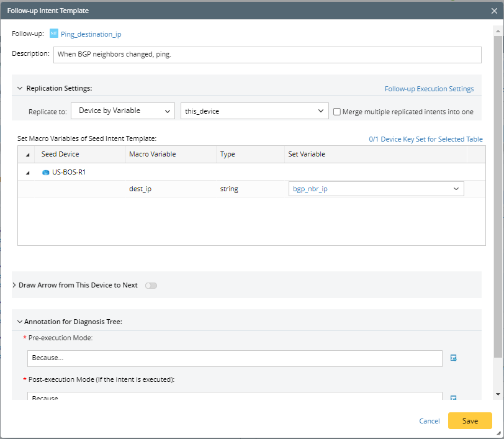This screenshot has height=439, width=504.
Task: Open Follow-up Execution Settings link
Action: [429, 89]
